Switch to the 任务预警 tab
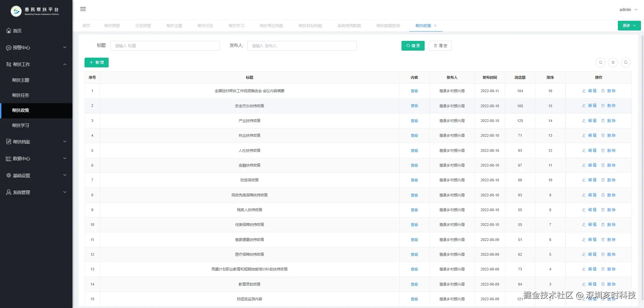This screenshot has width=644, height=308. pyautogui.click(x=143, y=26)
